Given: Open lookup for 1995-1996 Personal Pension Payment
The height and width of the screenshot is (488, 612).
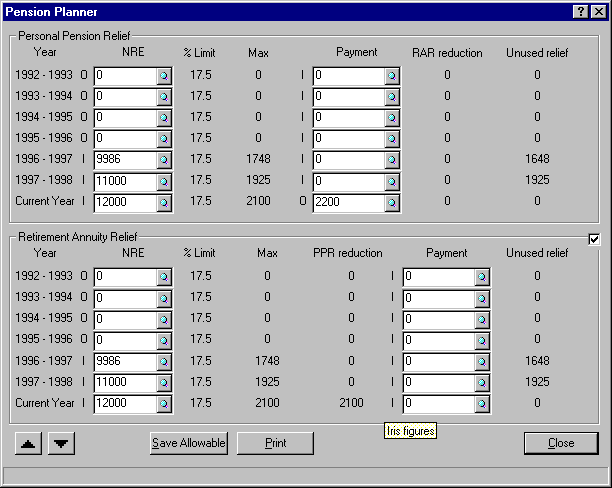Looking at the screenshot, I should [392, 139].
